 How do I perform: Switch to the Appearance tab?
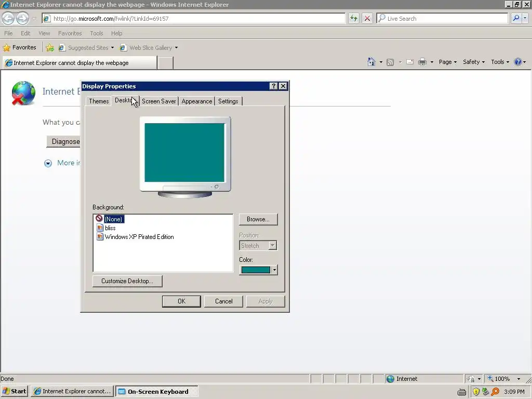click(x=197, y=101)
